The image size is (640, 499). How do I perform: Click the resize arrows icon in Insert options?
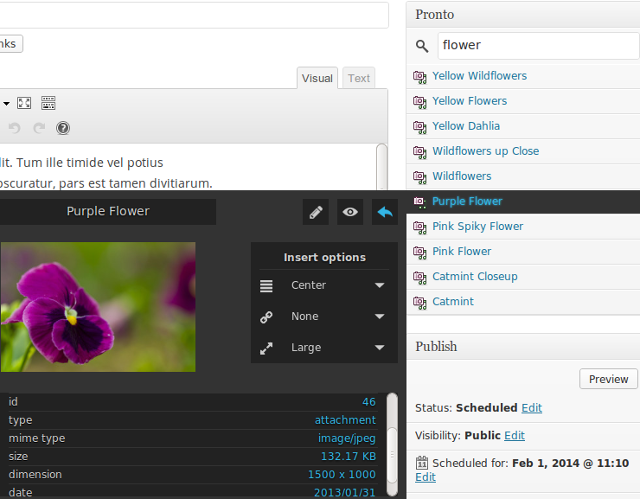pyautogui.click(x=266, y=348)
